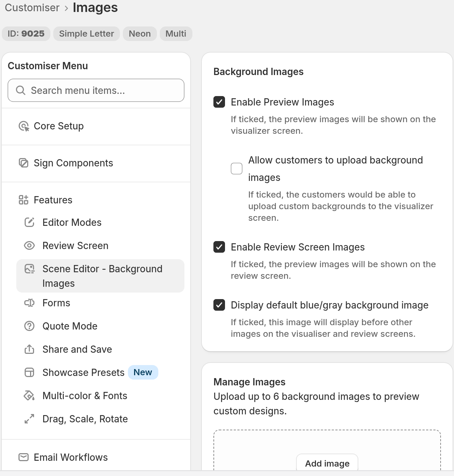Click the Images page title
This screenshot has width=454, height=476.
point(95,8)
